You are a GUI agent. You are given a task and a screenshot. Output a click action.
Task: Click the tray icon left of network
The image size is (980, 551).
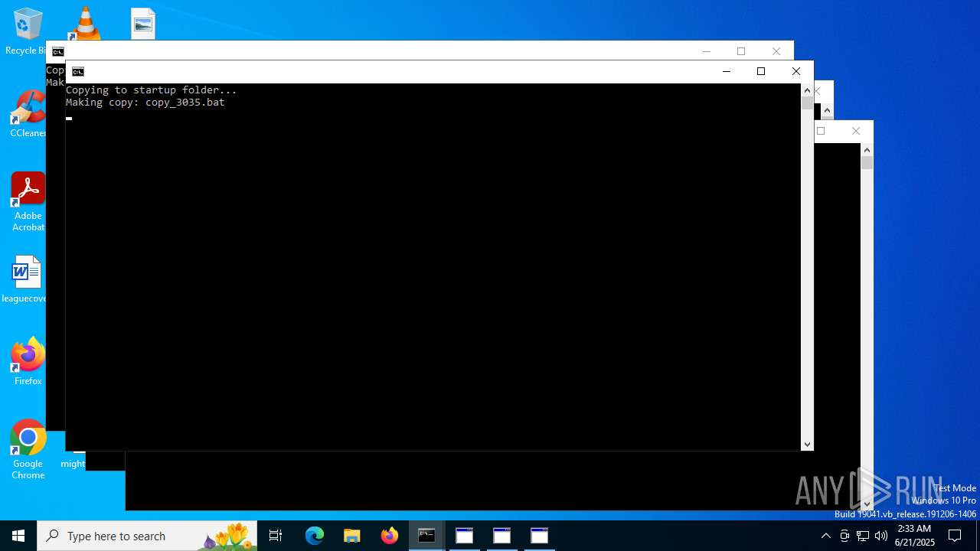(844, 536)
